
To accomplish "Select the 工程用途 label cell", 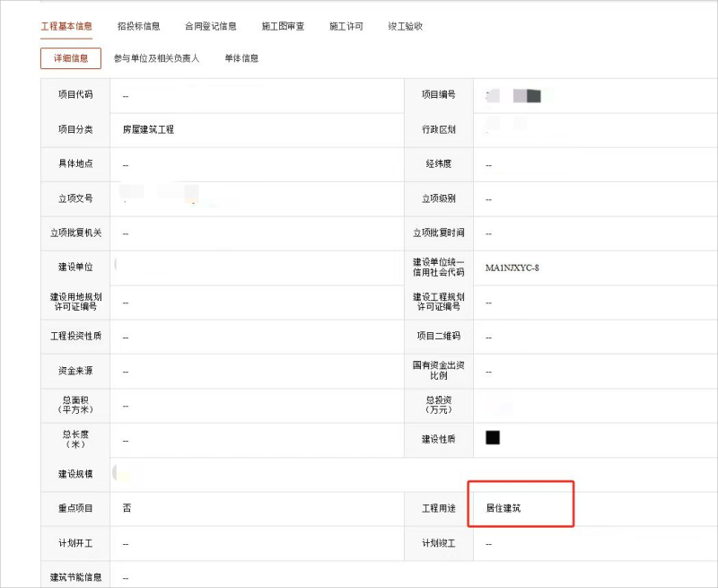I will tap(439, 508).
